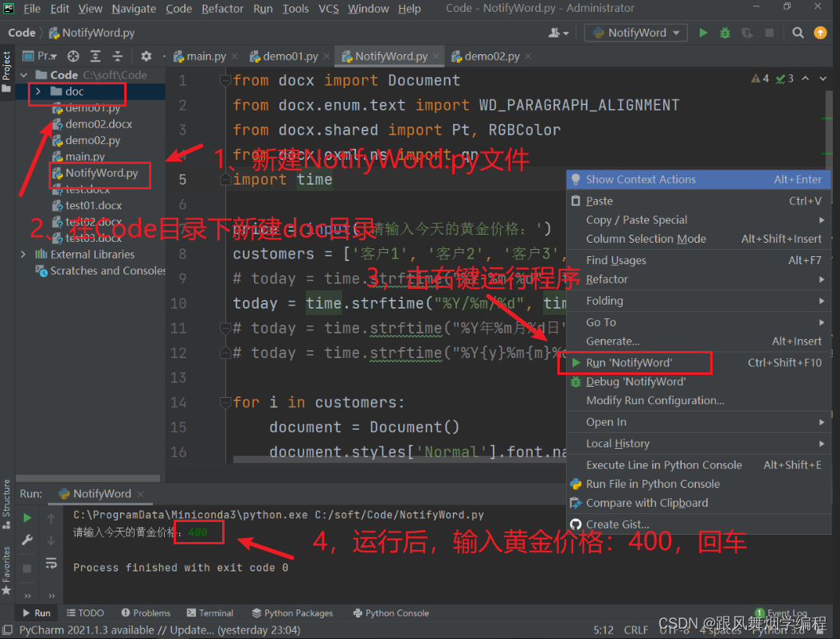Click the Select Opened File crosshair icon
Screen dimensions: 840x639
[x=73, y=56]
